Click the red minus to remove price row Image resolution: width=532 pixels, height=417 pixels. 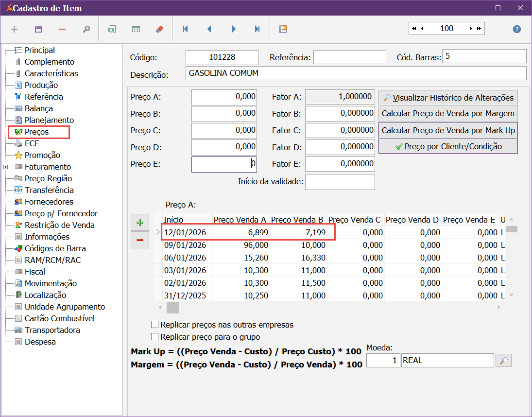[140, 240]
